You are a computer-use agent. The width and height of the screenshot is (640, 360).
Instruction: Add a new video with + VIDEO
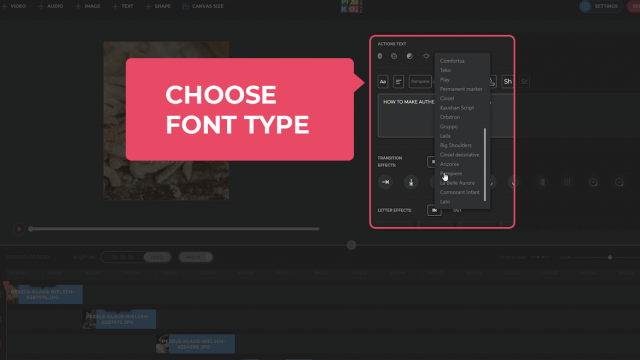point(14,6)
